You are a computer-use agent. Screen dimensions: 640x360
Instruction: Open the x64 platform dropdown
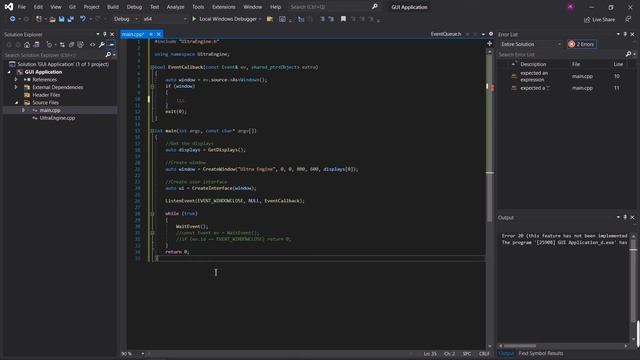pos(165,19)
